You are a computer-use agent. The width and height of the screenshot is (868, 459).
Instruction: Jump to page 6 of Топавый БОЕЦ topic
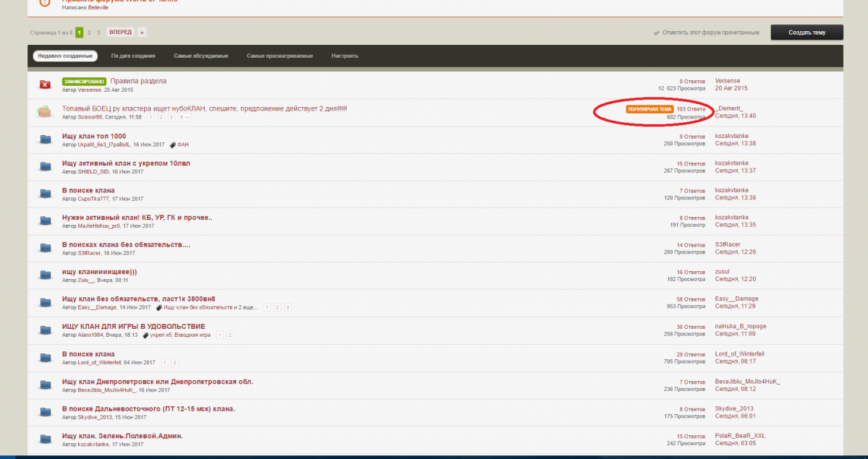(184, 117)
